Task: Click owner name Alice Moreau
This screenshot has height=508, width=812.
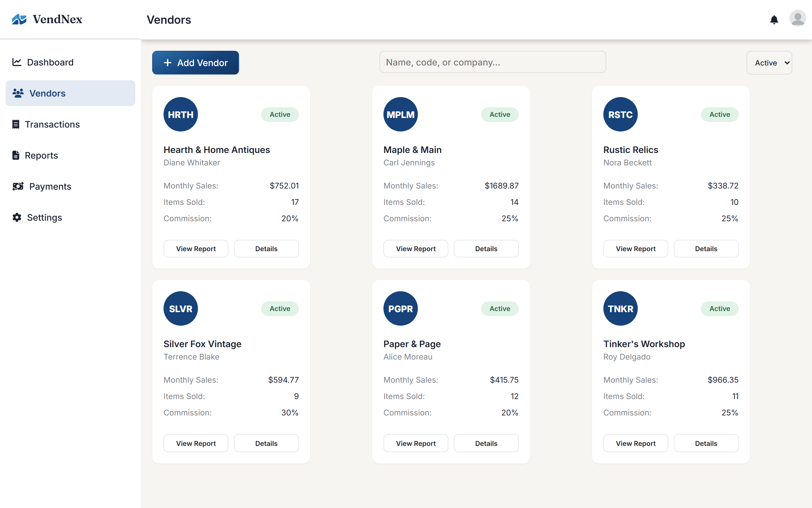Action: coord(408,357)
